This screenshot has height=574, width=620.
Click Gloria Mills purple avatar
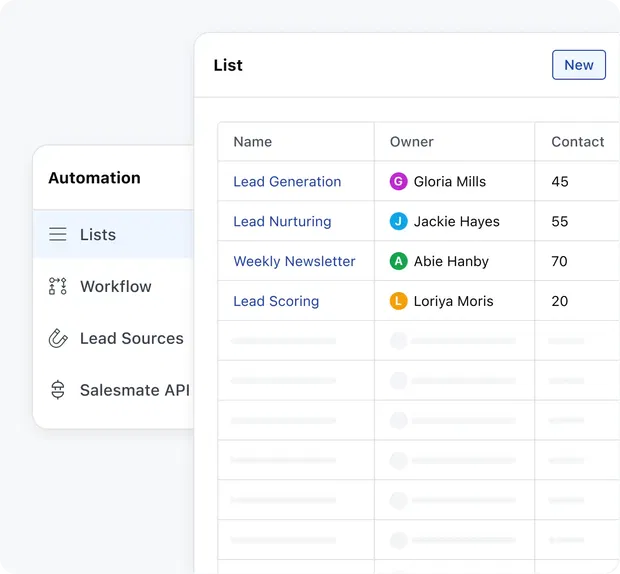[399, 182]
